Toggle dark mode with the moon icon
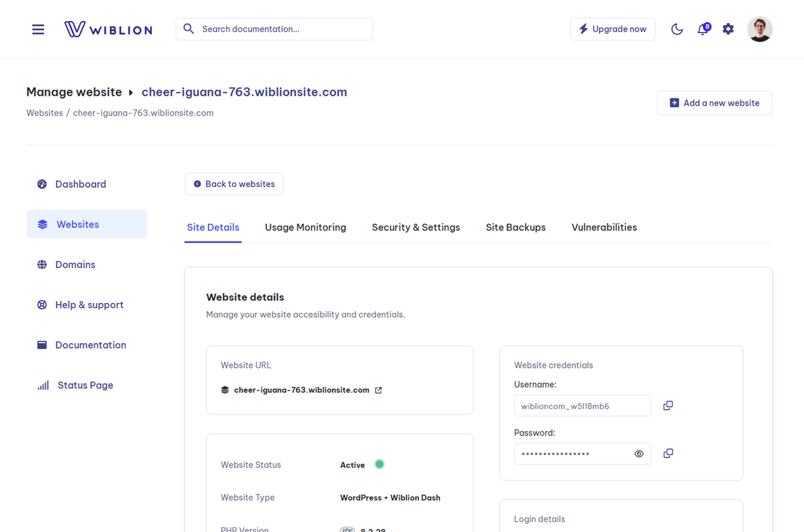The image size is (804, 532). 677,28
